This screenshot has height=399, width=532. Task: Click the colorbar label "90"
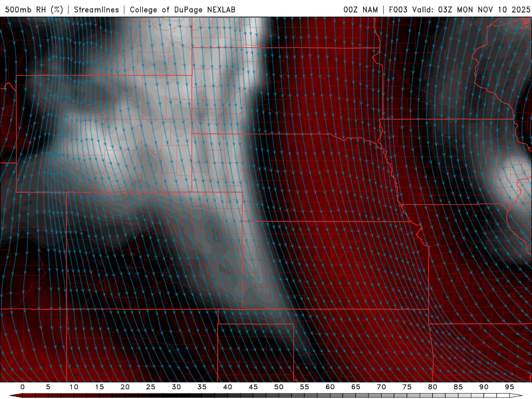point(483,387)
